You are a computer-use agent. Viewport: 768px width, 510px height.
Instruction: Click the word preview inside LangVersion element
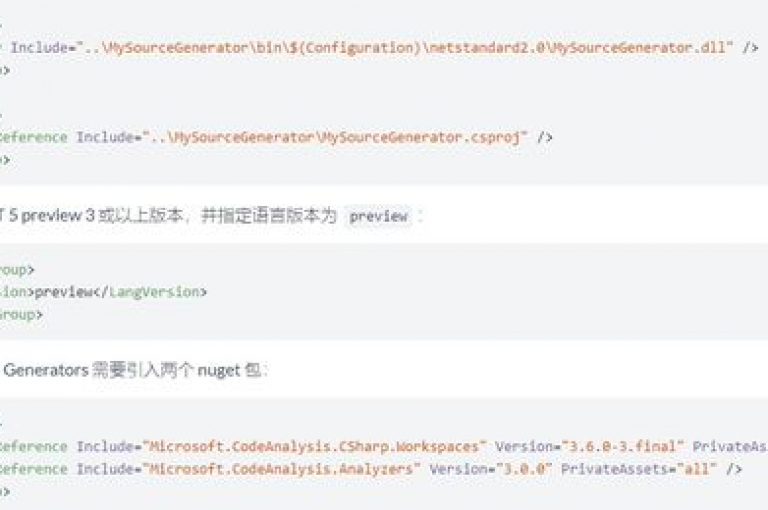click(64, 292)
